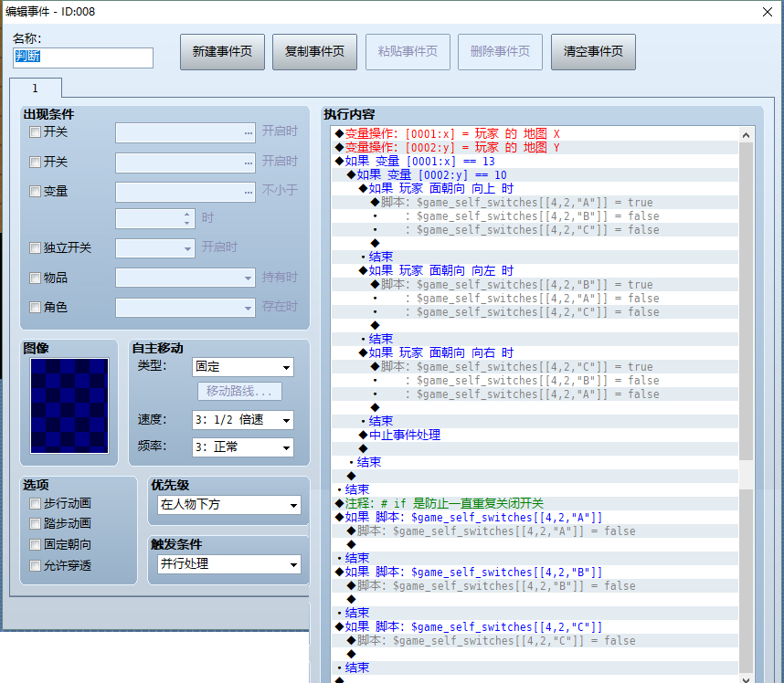Image resolution: width=784 pixels, height=683 pixels.
Task: Select the 注释 line about 防止一直重复关闭开关
Action: pyautogui.click(x=535, y=504)
